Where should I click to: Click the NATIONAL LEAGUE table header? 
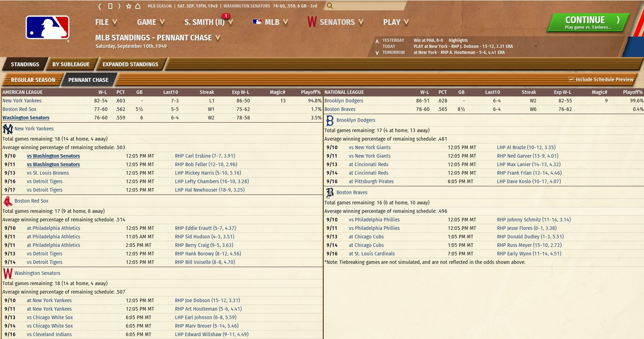(x=344, y=92)
